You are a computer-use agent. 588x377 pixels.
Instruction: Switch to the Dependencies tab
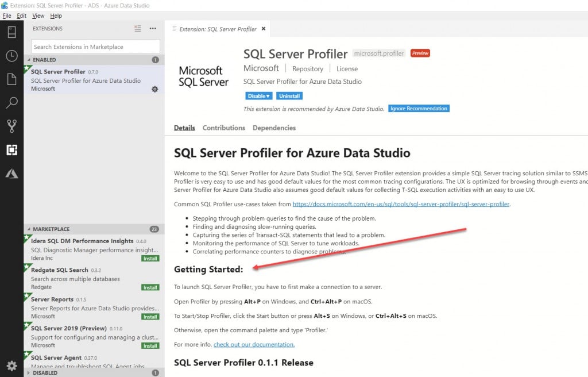point(274,128)
